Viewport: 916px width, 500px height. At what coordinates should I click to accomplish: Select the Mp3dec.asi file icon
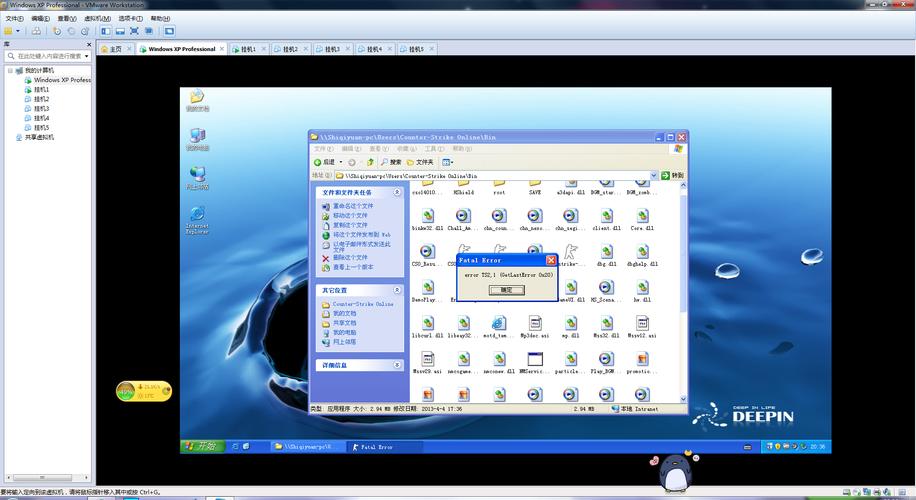pos(535,323)
